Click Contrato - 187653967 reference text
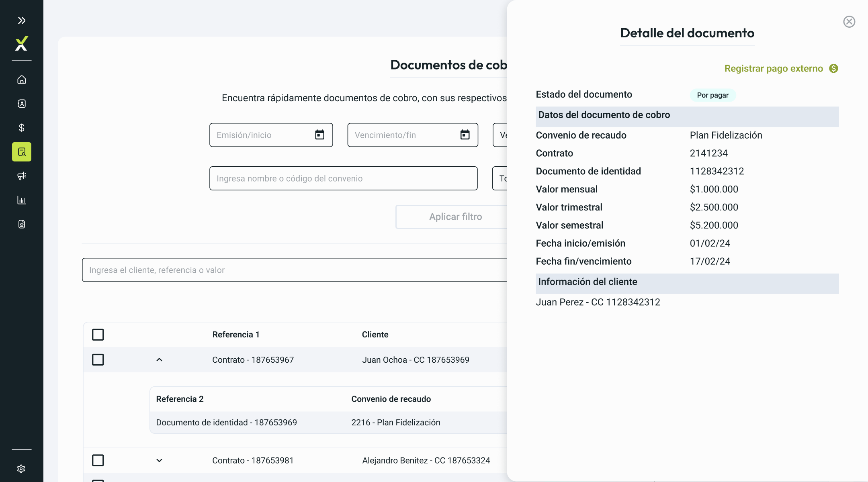 pos(253,360)
